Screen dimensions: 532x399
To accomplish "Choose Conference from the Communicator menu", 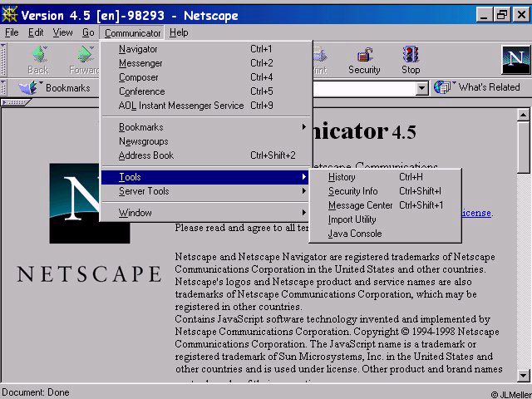I will (x=205, y=91).
